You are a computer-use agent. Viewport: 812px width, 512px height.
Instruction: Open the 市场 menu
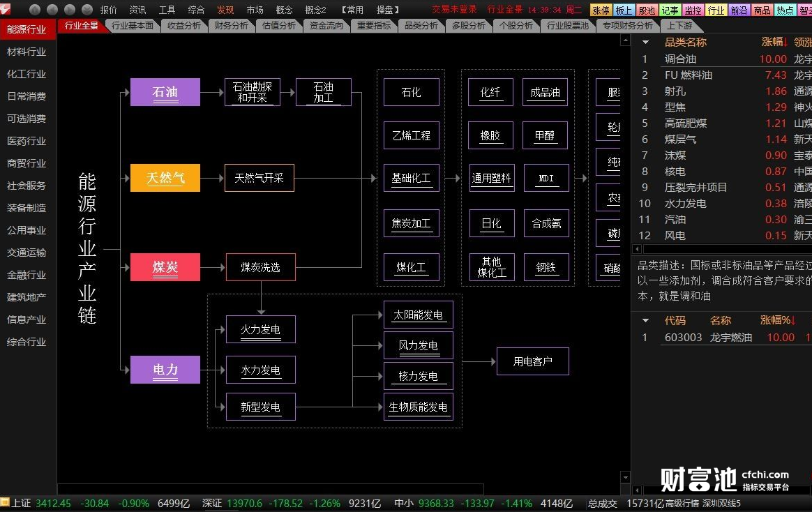(x=255, y=10)
